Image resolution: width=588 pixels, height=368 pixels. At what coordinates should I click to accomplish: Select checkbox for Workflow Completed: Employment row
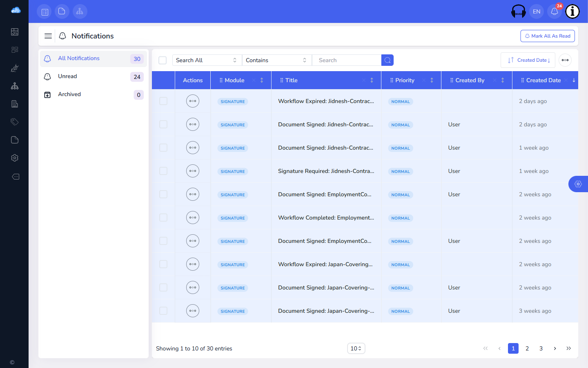click(163, 218)
